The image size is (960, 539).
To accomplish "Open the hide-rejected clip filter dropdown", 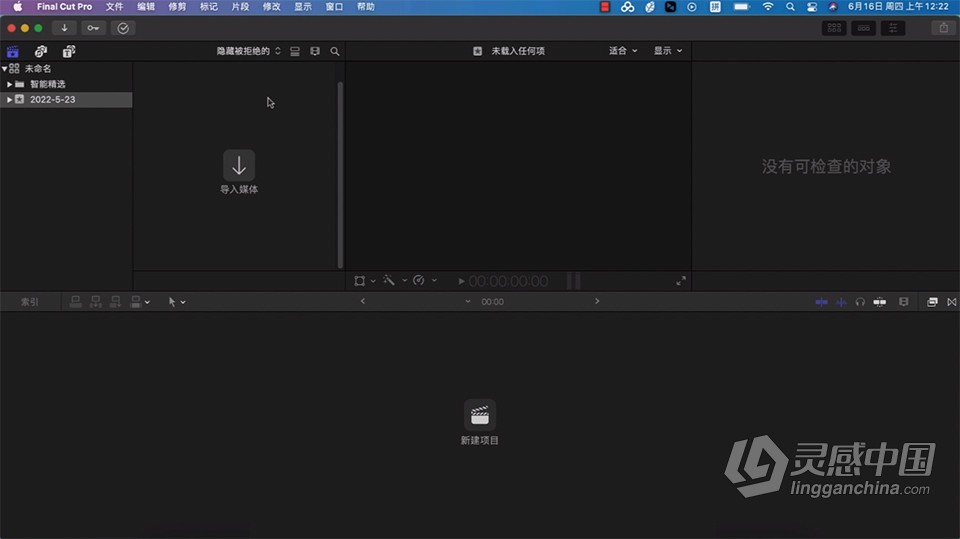I will coord(249,51).
